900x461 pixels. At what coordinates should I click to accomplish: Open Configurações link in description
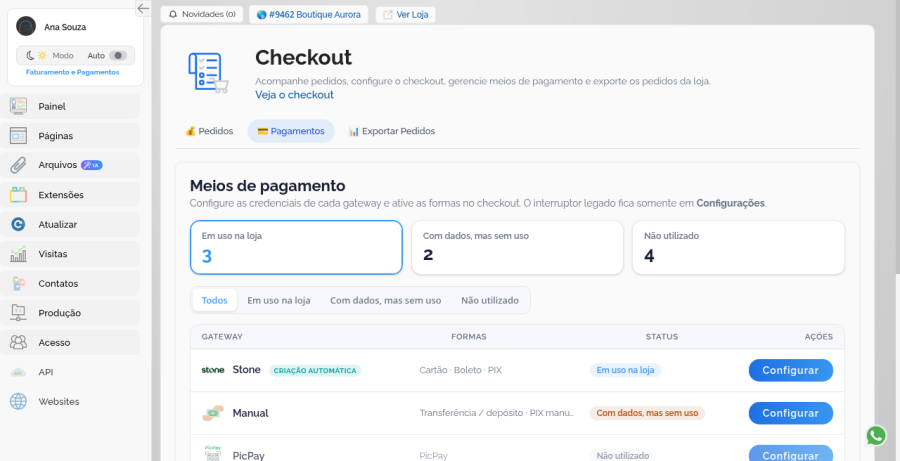pos(730,203)
